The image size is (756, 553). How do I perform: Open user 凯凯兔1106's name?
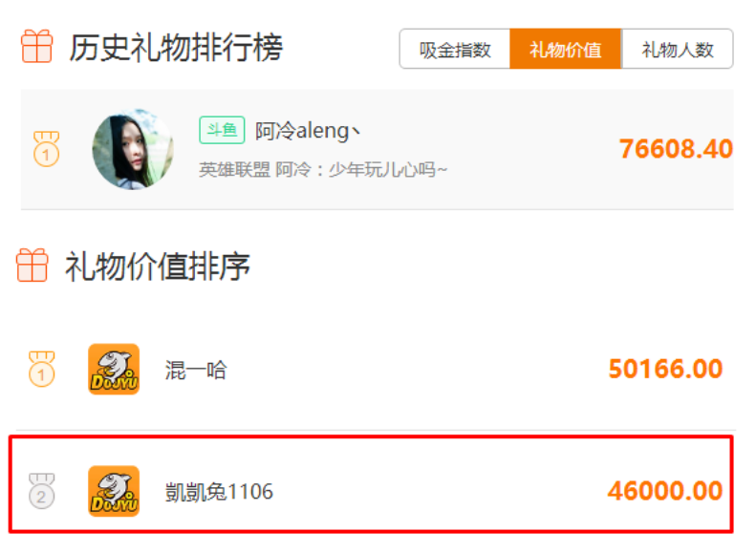pyautogui.click(x=219, y=492)
